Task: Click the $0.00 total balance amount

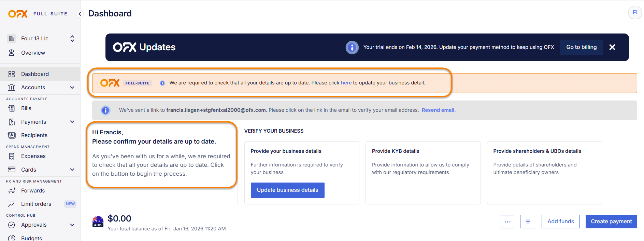Action: coord(119,218)
